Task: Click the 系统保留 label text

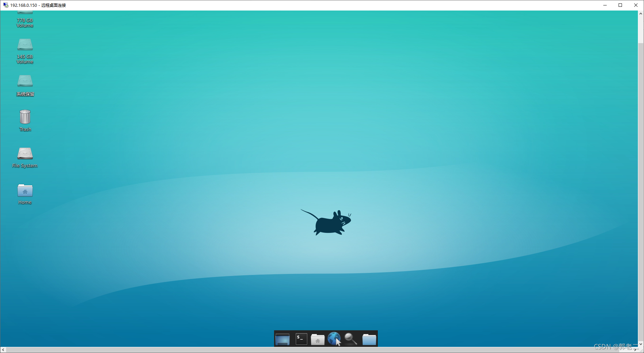Action: pyautogui.click(x=25, y=94)
